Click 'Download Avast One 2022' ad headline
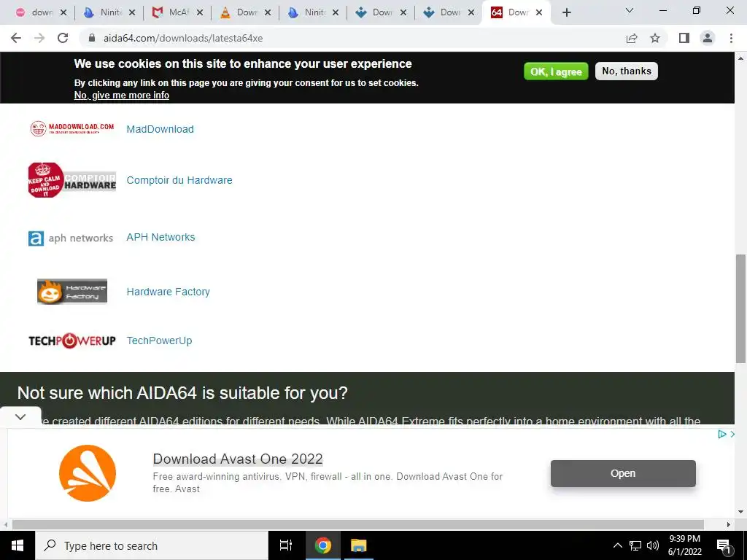The image size is (747, 560). point(238,459)
